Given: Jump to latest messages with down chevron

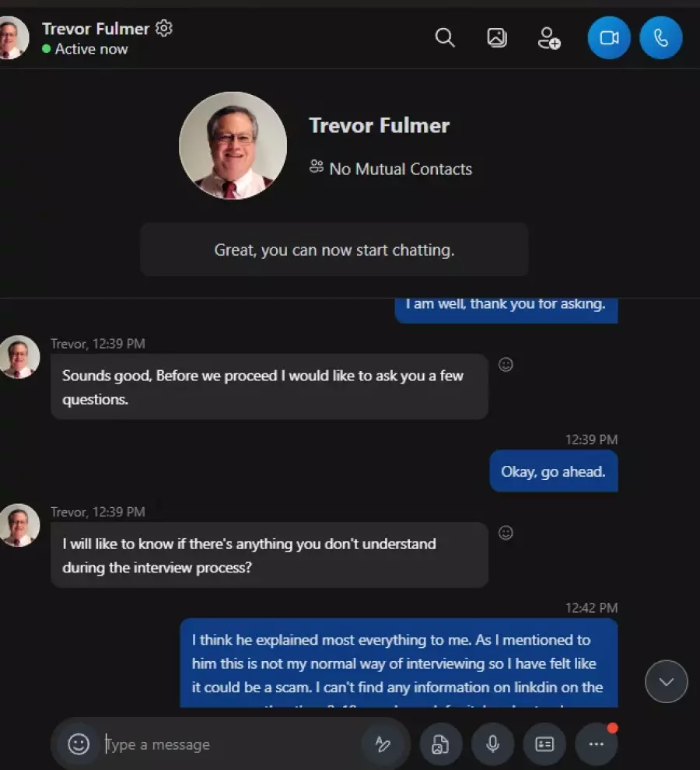Looking at the screenshot, I should click(x=666, y=681).
